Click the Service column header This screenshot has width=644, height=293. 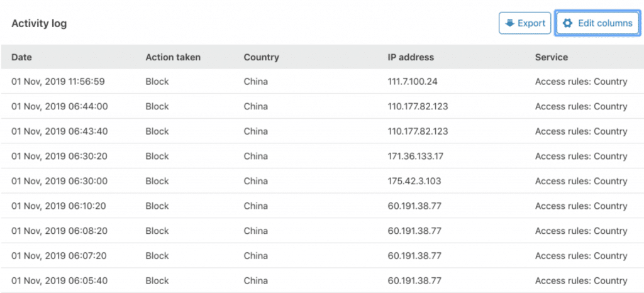pyautogui.click(x=551, y=57)
